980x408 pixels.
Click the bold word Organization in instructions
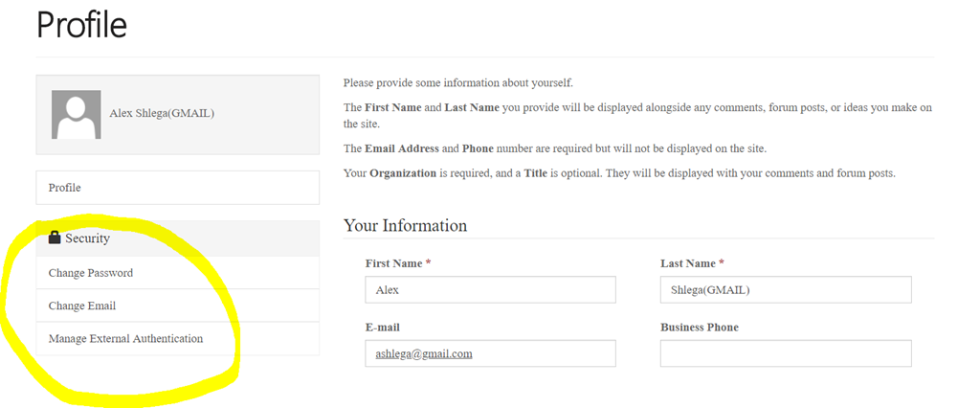tap(403, 173)
